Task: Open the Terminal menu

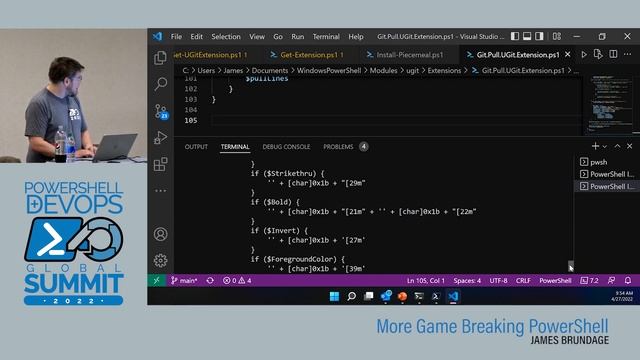Action: [x=326, y=36]
